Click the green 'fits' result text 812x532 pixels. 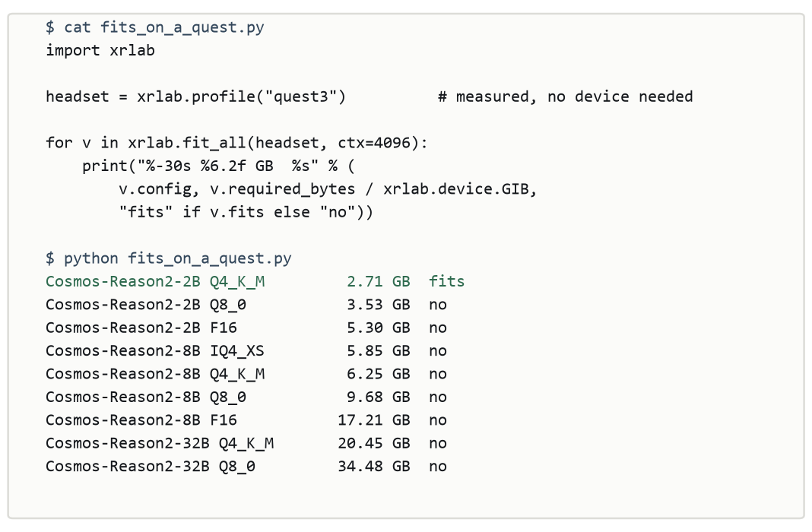(446, 281)
